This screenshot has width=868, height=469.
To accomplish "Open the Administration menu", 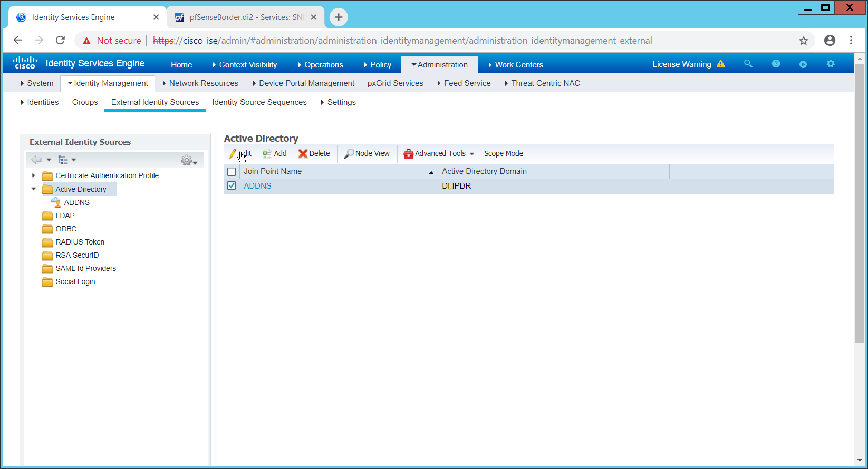I will 439,64.
